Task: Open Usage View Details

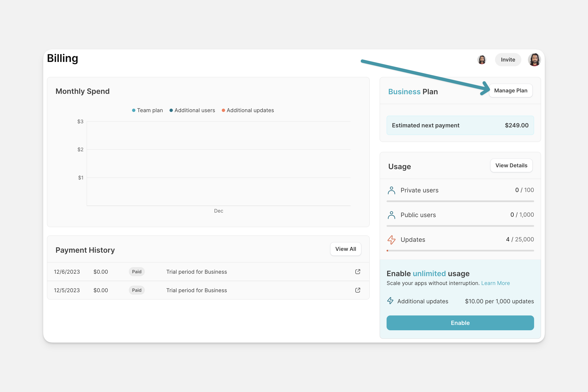Action: tap(511, 165)
